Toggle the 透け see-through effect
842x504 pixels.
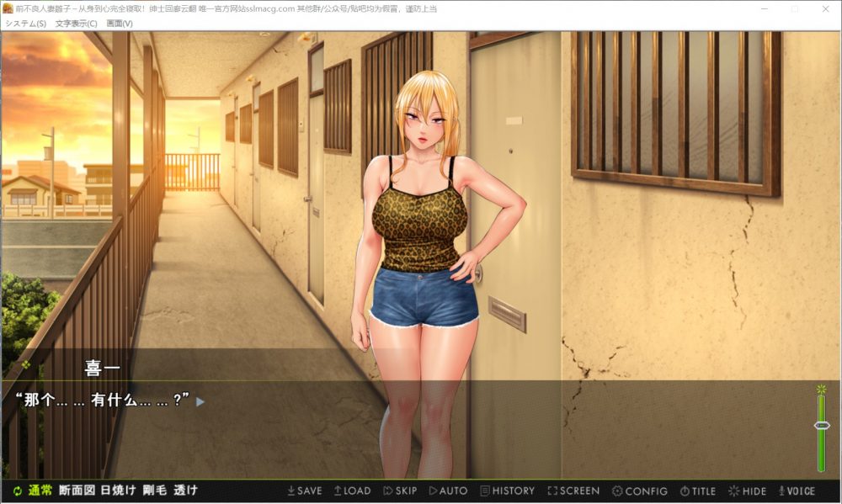point(189,491)
